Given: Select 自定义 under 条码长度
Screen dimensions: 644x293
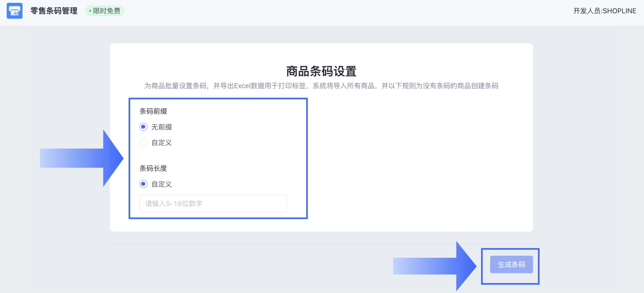Looking at the screenshot, I should point(143,184).
